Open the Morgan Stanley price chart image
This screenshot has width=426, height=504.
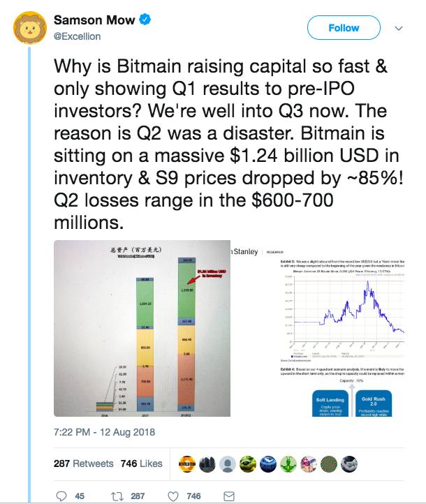318,328
